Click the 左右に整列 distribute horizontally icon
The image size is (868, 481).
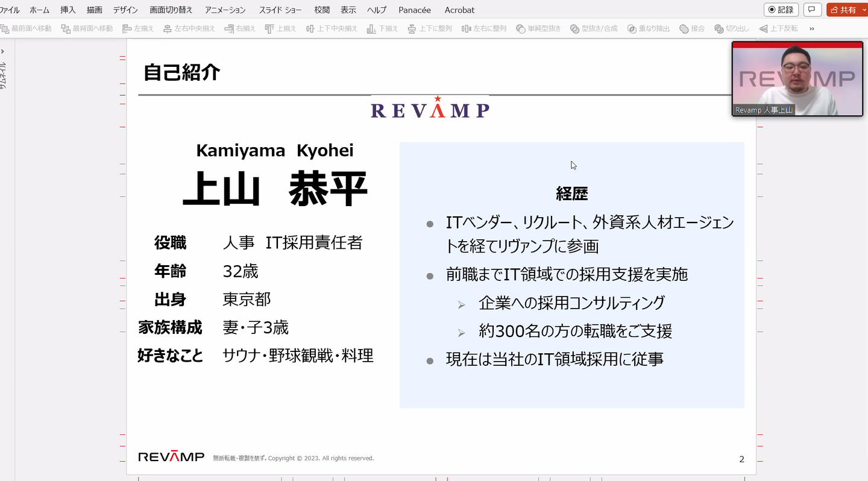click(466, 28)
